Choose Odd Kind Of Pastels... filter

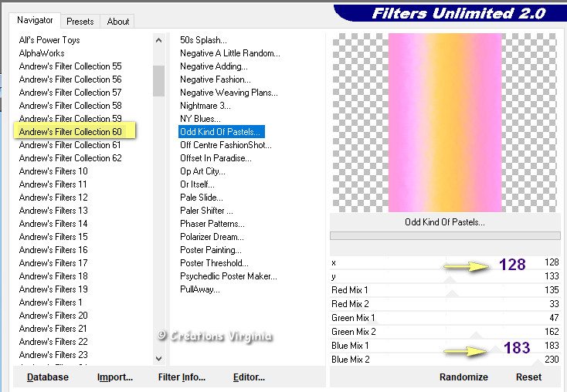[221, 132]
